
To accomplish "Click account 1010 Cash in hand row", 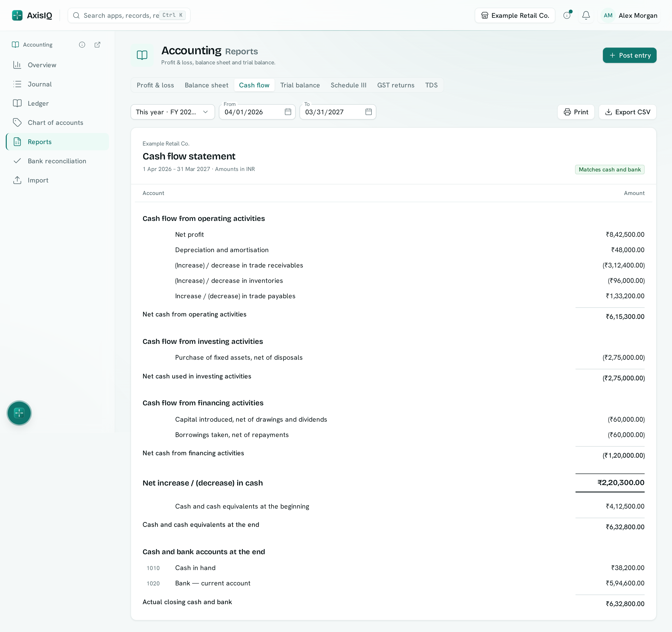I will pos(393,568).
